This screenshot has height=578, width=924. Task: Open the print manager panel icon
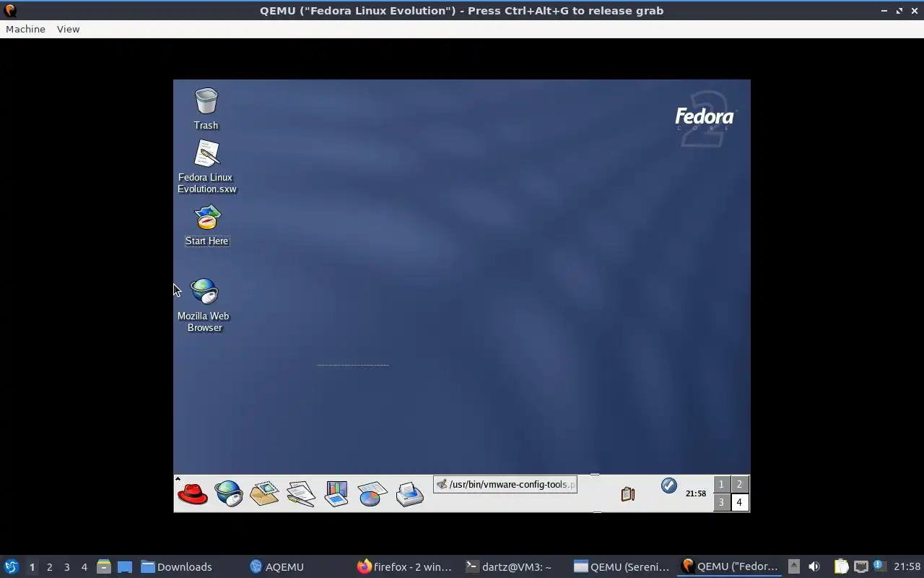409,494
